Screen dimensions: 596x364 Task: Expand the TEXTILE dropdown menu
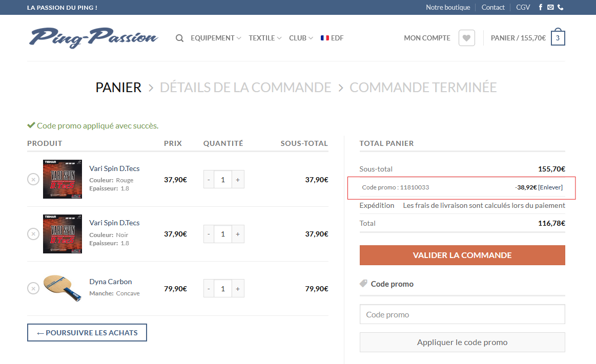(265, 38)
